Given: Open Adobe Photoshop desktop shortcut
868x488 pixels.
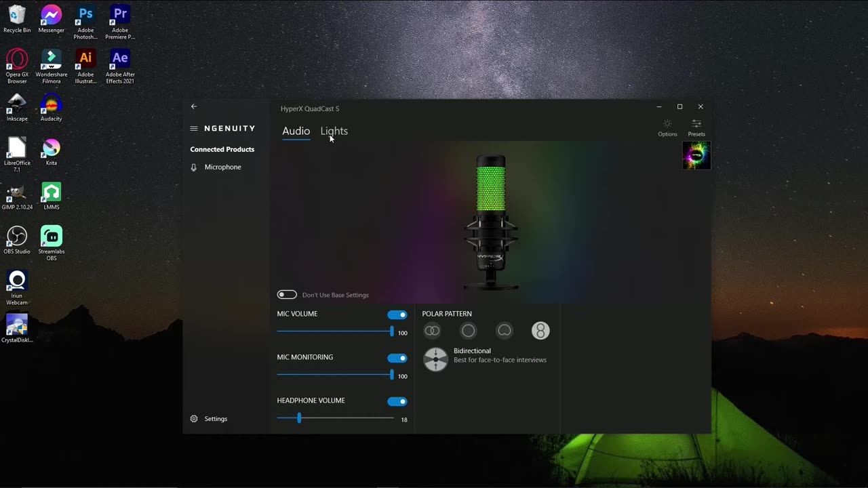Looking at the screenshot, I should tap(85, 23).
